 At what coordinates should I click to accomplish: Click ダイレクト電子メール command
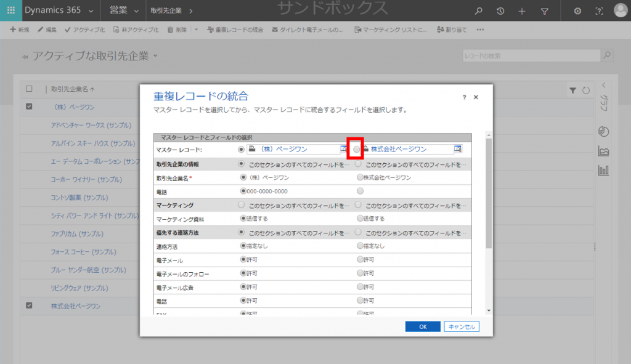click(307, 30)
